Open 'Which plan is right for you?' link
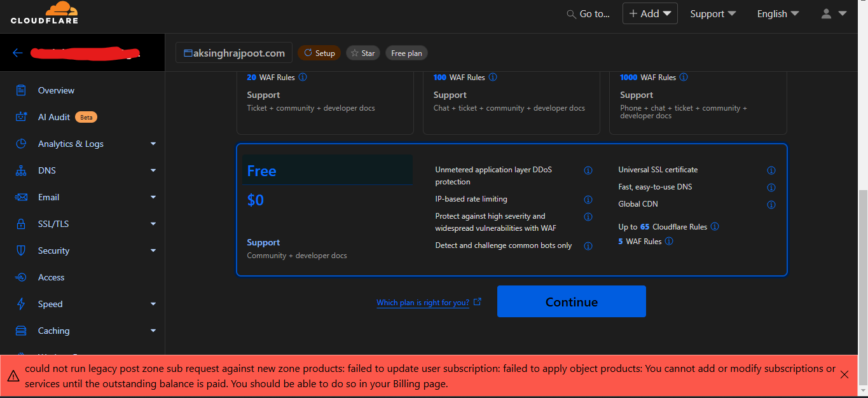This screenshot has height=398, width=868. [423, 303]
